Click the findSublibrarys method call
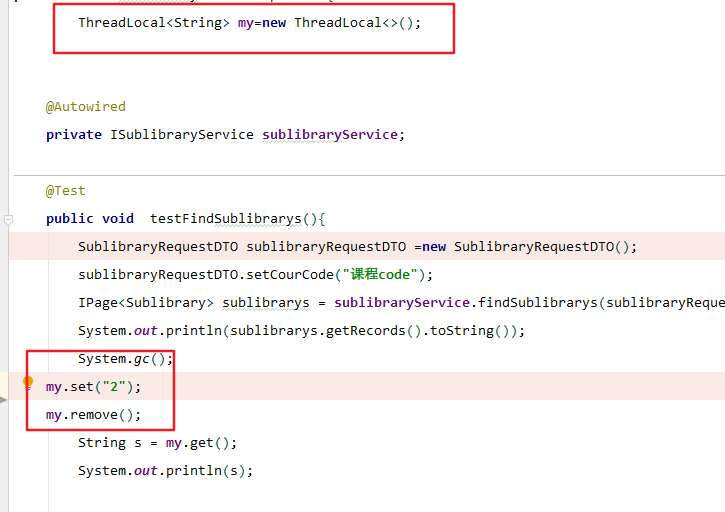 click(x=537, y=302)
